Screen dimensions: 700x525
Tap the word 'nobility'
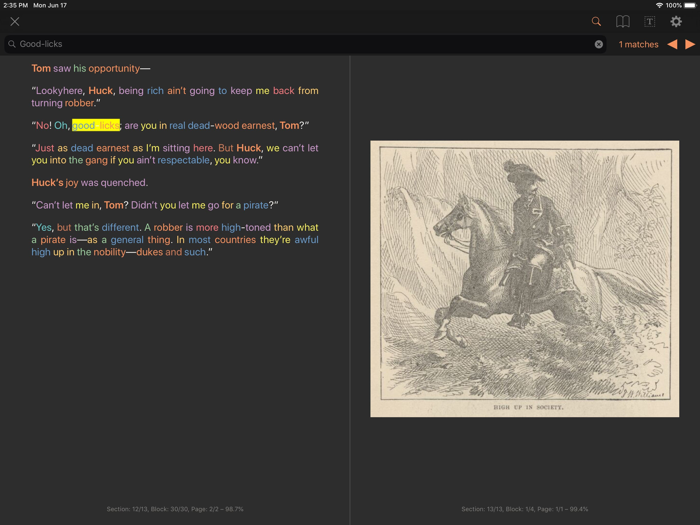[x=109, y=252]
